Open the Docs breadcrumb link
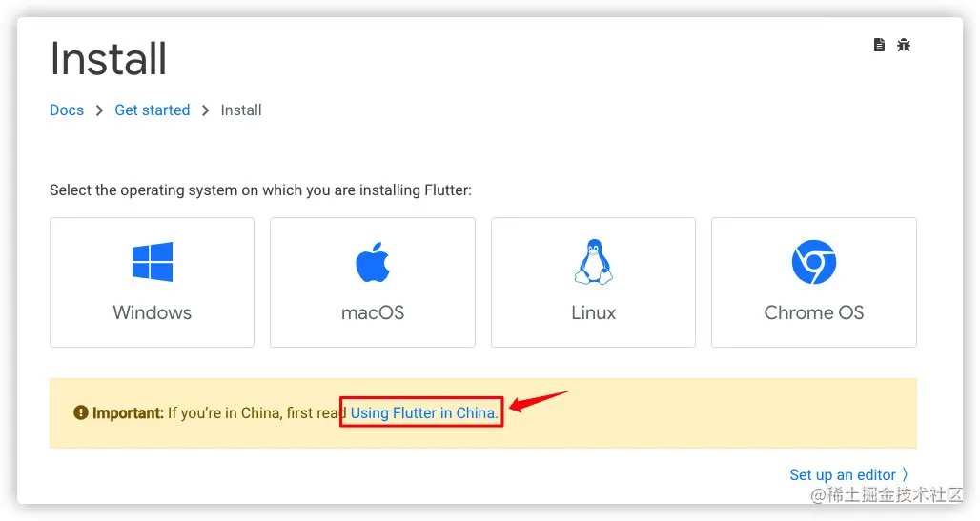 [67, 110]
